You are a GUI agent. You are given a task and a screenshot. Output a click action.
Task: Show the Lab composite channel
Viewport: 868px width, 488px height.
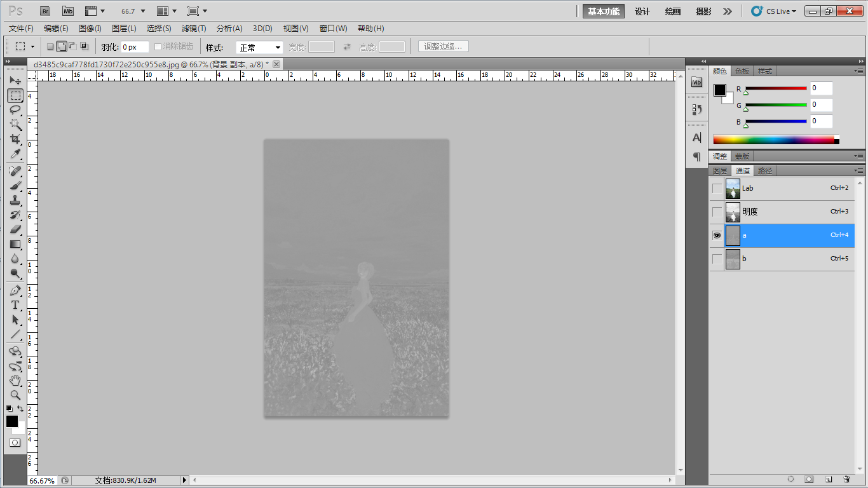pos(717,188)
